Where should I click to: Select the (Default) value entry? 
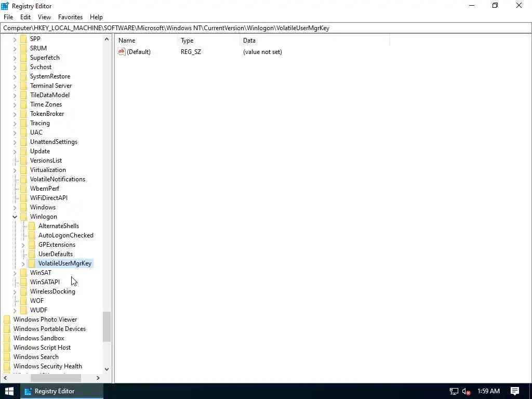tap(138, 52)
